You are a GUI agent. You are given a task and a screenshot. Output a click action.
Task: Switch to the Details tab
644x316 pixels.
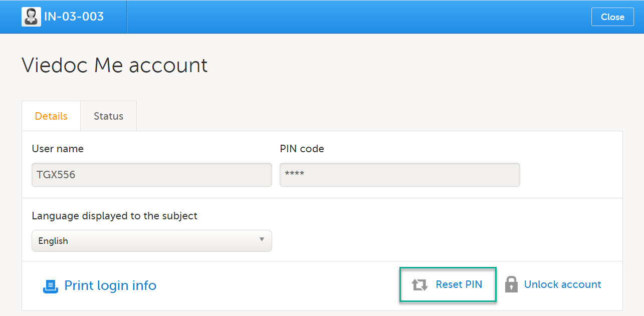51,116
